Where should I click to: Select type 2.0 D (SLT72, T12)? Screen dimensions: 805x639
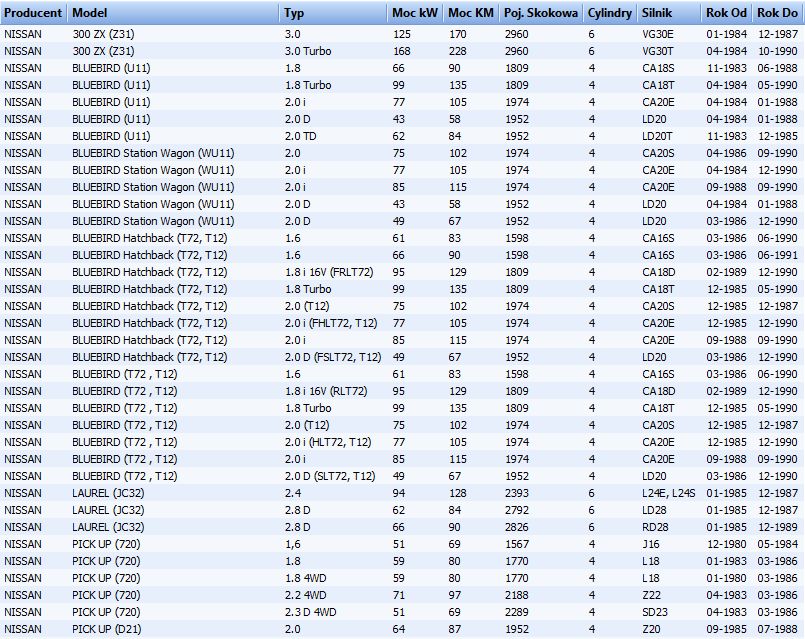tap(330, 476)
